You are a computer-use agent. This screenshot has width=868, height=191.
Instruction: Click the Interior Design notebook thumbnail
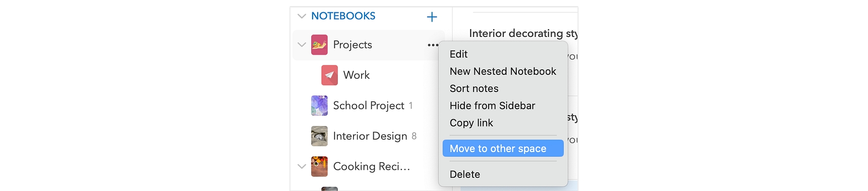320,136
